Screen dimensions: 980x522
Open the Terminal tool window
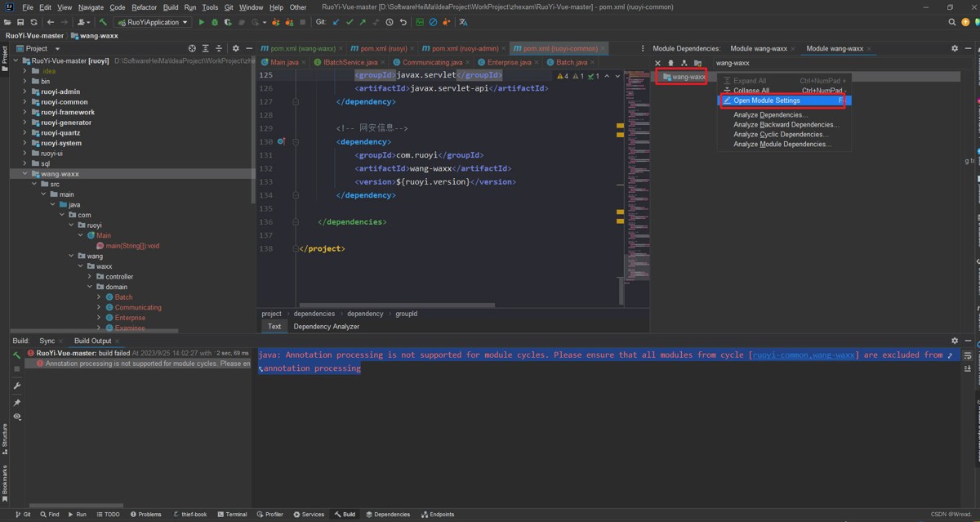[232, 515]
